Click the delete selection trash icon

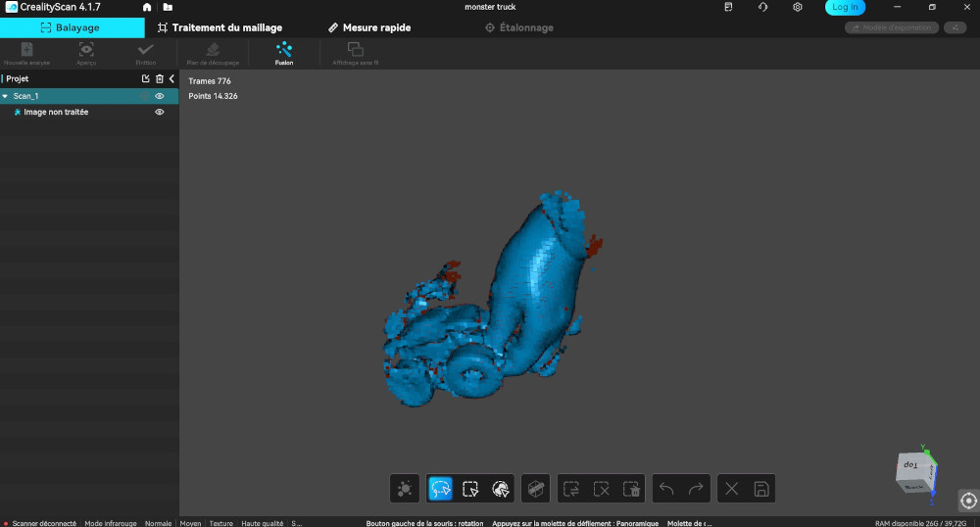[x=631, y=489]
